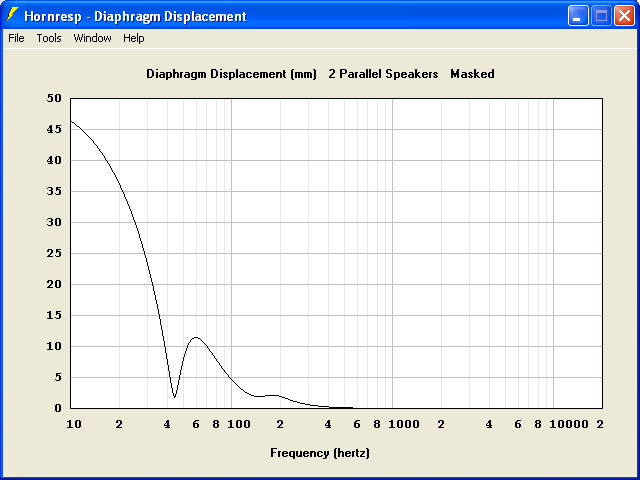
Task: Close the Diaphragm Displacement window
Action: pyautogui.click(x=624, y=16)
